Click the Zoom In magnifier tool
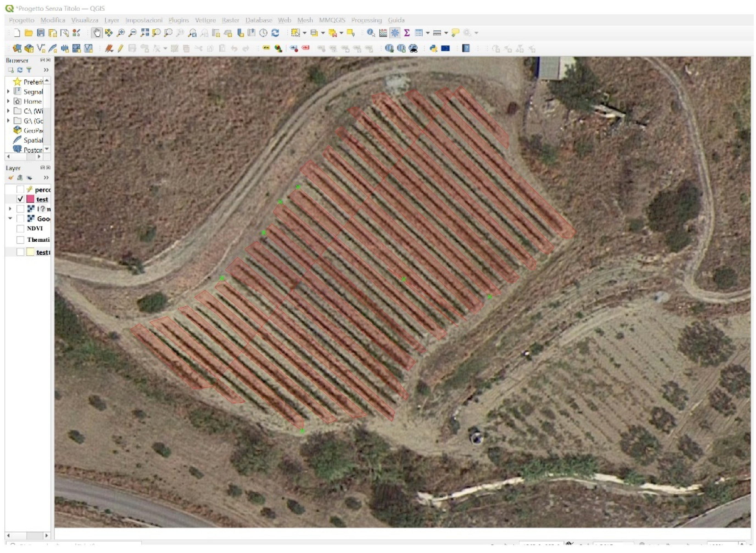 (121, 33)
